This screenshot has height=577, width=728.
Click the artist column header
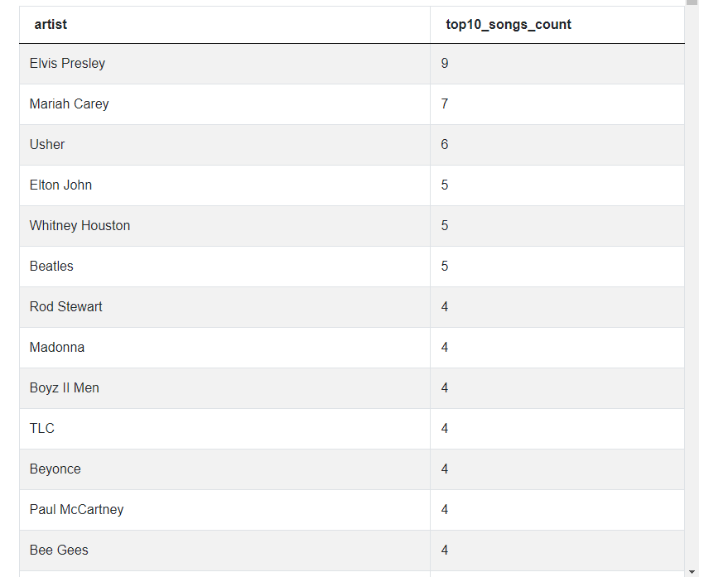pyautogui.click(x=51, y=24)
